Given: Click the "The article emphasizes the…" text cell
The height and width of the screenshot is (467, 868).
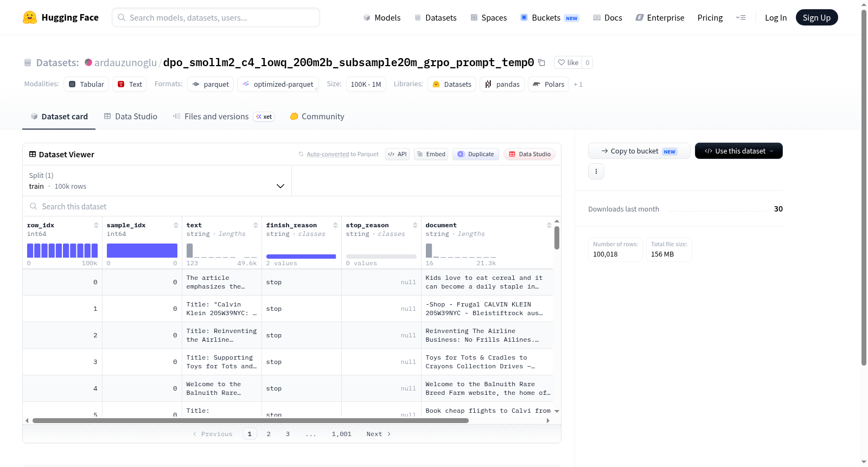Looking at the screenshot, I should tap(222, 282).
